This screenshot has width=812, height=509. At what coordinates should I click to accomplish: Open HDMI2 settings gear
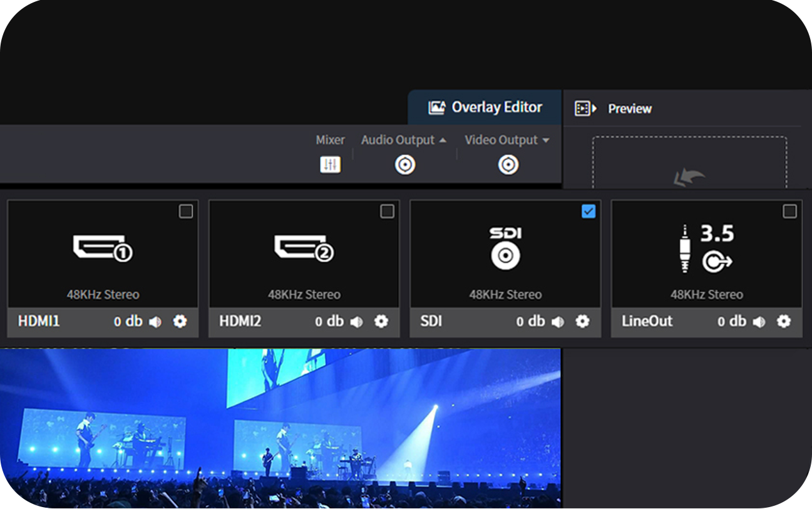[x=381, y=321]
